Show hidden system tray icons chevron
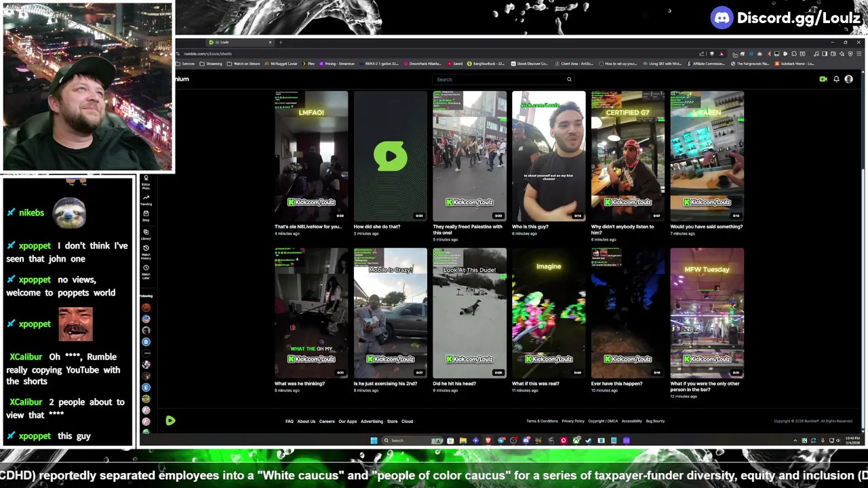This screenshot has height=488, width=868. (x=795, y=441)
